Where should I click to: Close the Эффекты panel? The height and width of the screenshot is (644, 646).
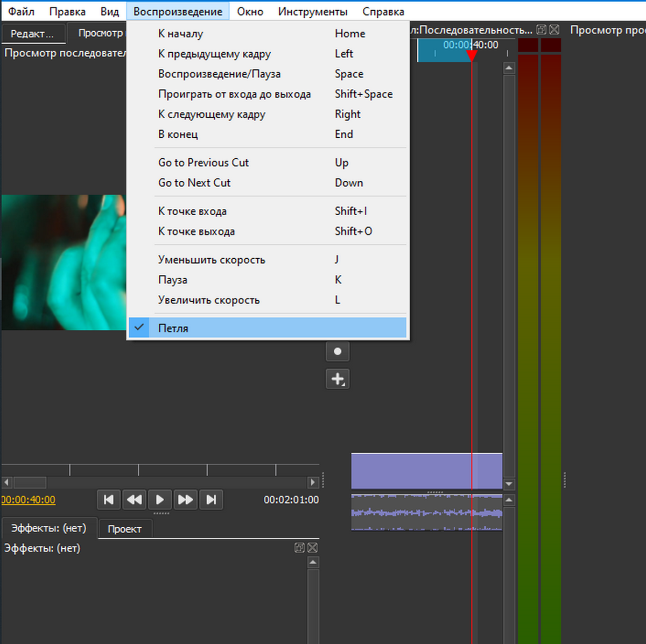[x=312, y=548]
